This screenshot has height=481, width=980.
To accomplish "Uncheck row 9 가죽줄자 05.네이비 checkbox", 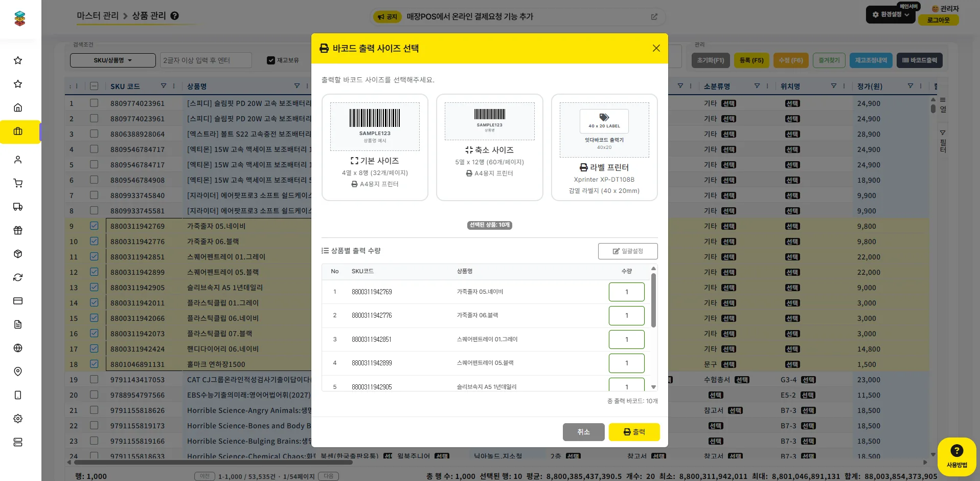I will [x=94, y=226].
